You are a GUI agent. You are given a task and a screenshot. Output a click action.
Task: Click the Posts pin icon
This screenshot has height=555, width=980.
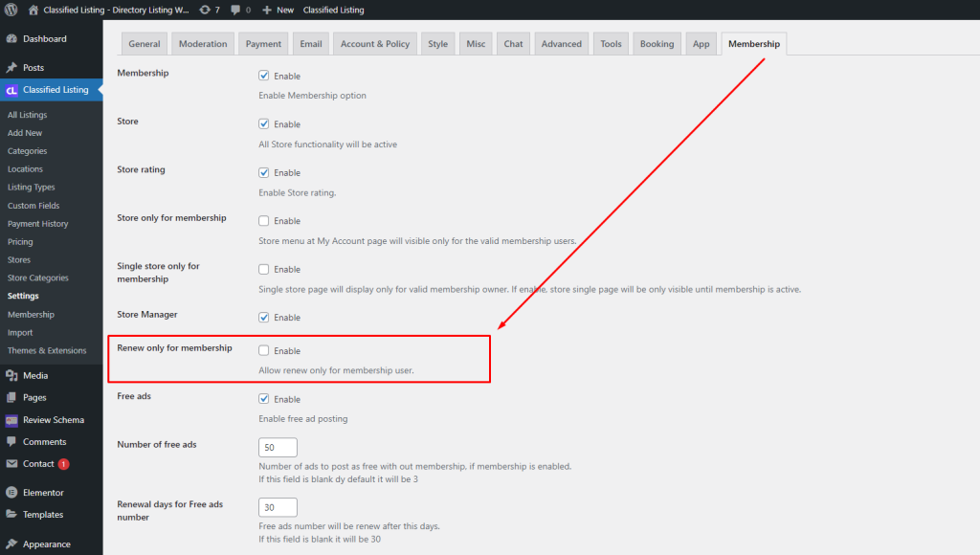[11, 68]
